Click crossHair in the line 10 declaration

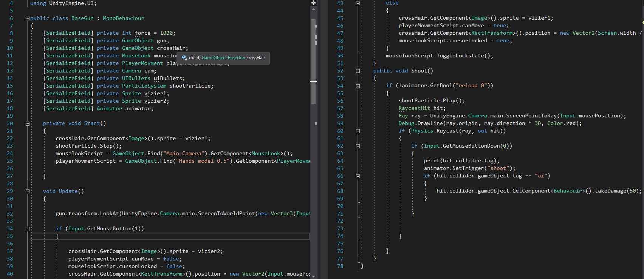tap(171, 48)
